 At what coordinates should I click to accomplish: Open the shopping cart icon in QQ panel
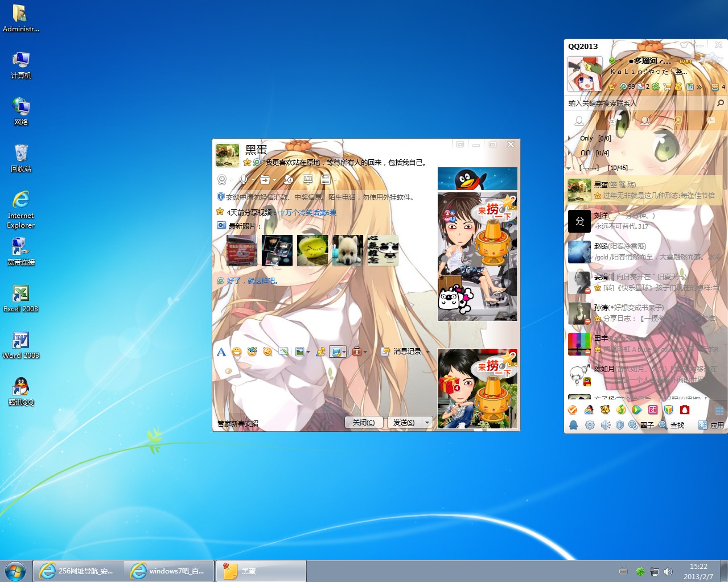pyautogui.click(x=667, y=86)
